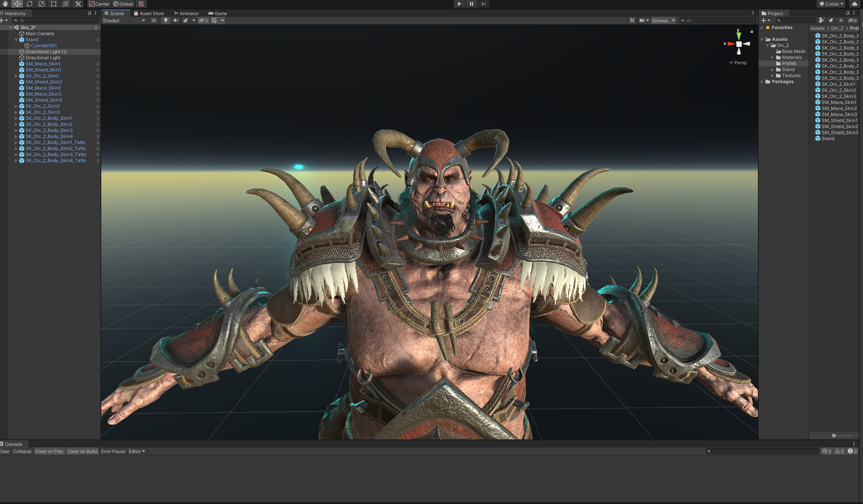Expand the Favorites folder
This screenshot has height=504, width=863.
coord(762,28)
